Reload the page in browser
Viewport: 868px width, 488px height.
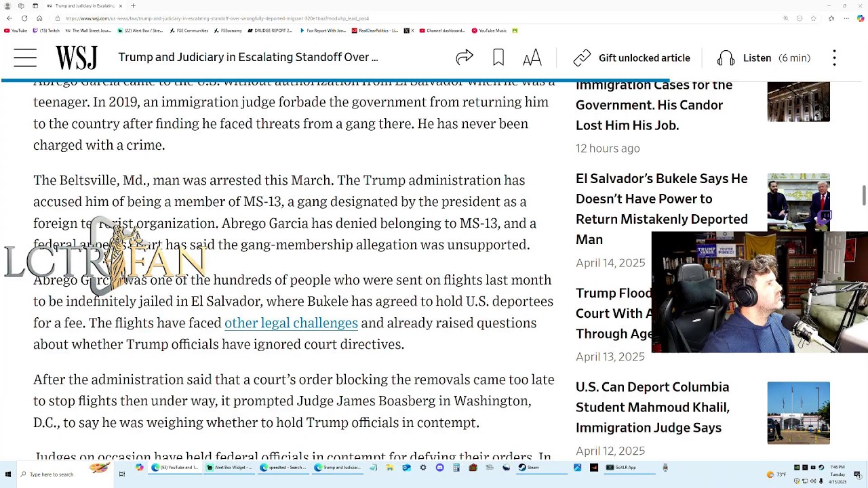(24, 18)
